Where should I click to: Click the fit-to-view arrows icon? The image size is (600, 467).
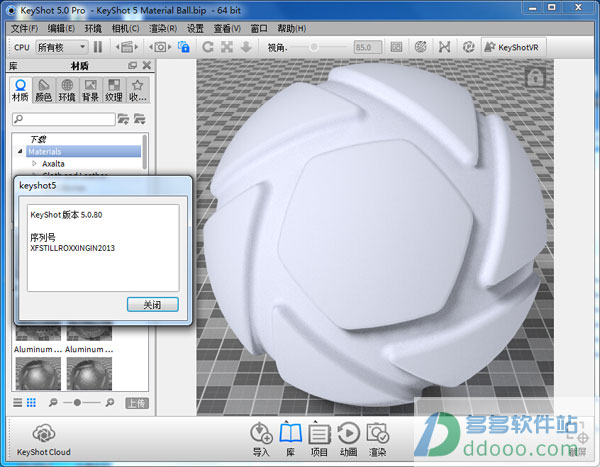[x=227, y=47]
